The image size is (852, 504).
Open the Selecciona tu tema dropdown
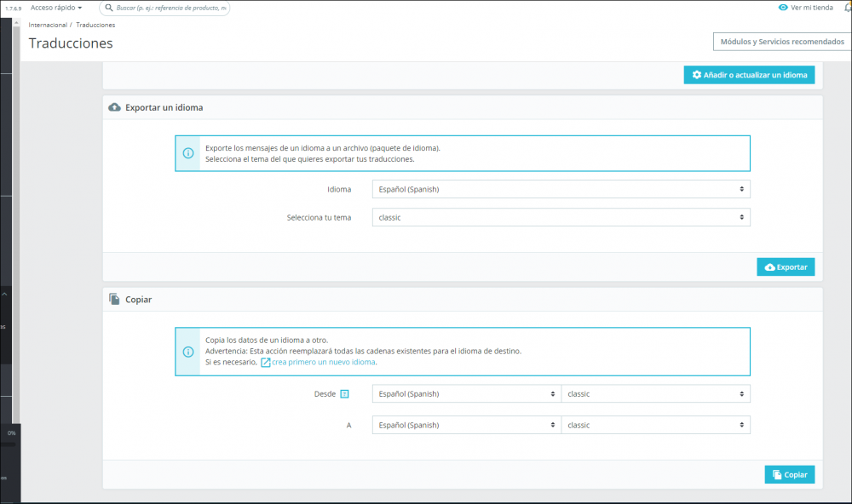point(561,217)
